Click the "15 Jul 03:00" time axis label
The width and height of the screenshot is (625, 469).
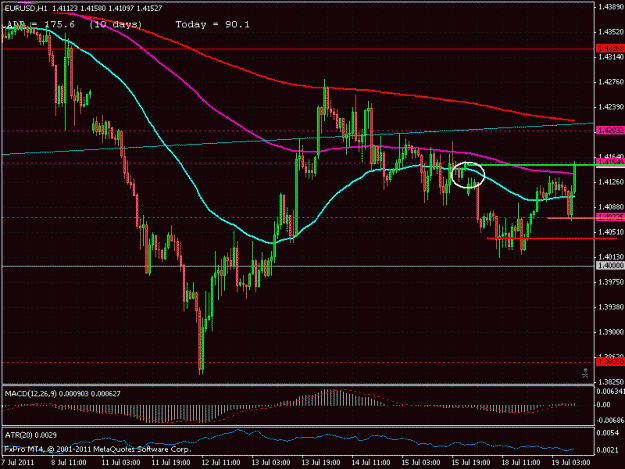coord(421,463)
